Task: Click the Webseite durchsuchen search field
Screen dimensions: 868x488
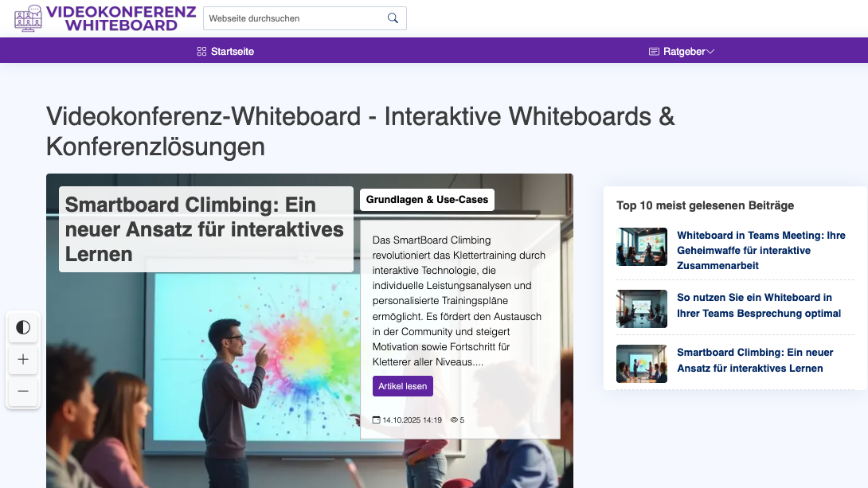Action: click(x=295, y=18)
